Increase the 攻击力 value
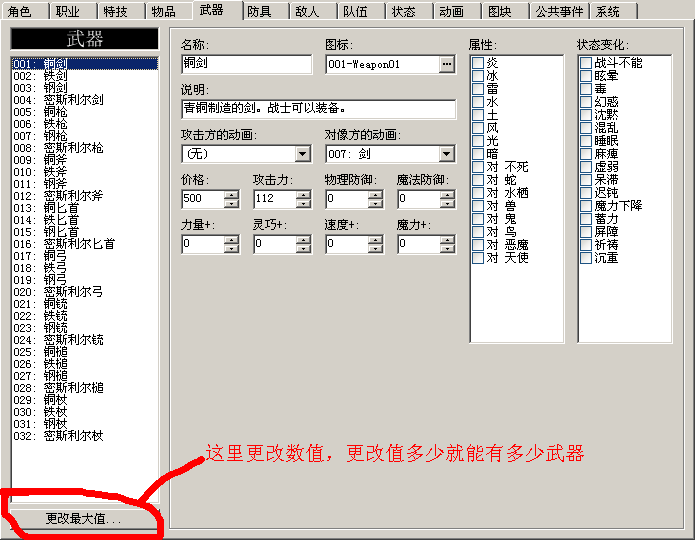Viewport: 695px width, 540px height. tap(303, 195)
